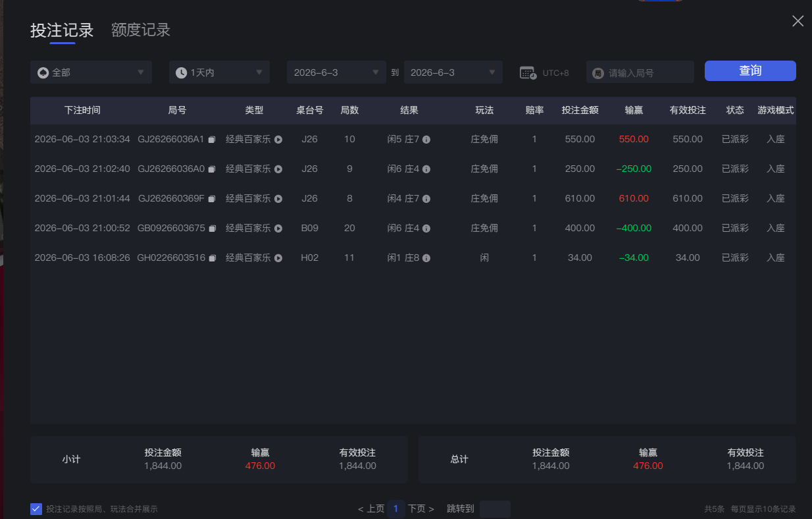Click the 下注时间 column header
Viewport: 812px width, 519px height.
point(82,110)
